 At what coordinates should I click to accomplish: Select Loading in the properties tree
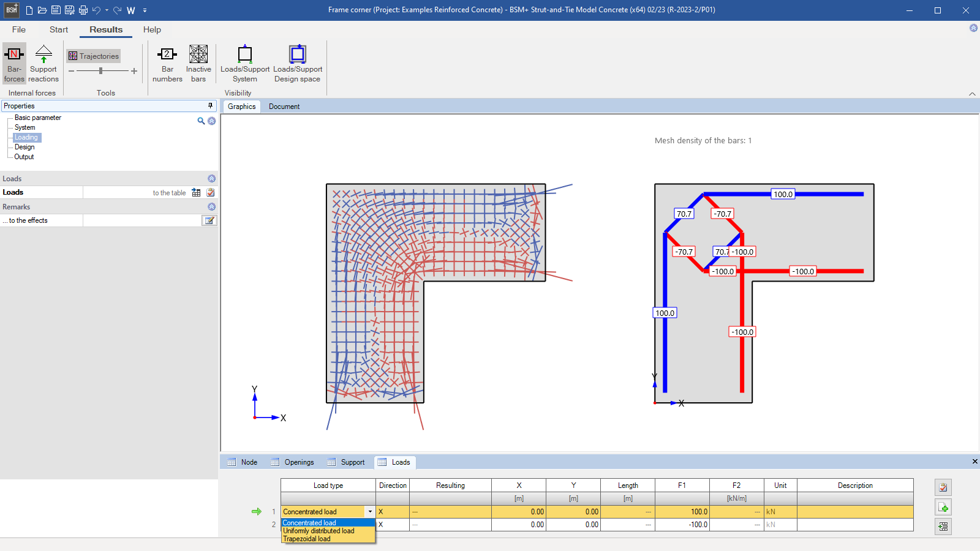[x=26, y=137]
